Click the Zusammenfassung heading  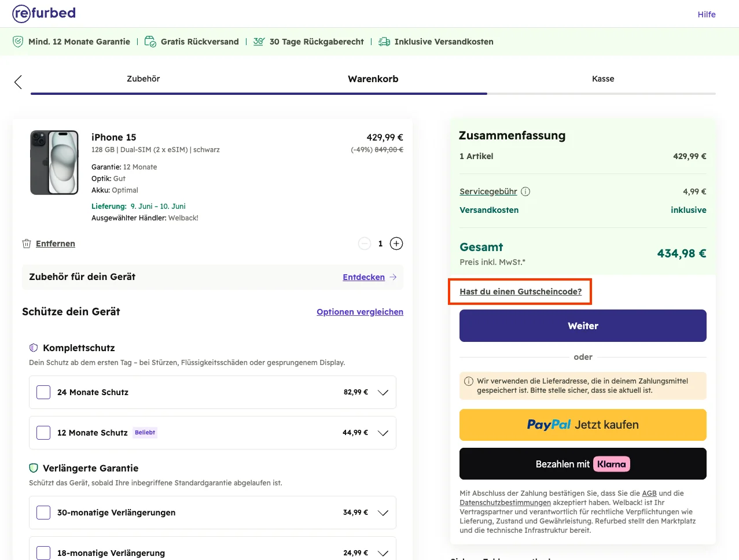(512, 135)
